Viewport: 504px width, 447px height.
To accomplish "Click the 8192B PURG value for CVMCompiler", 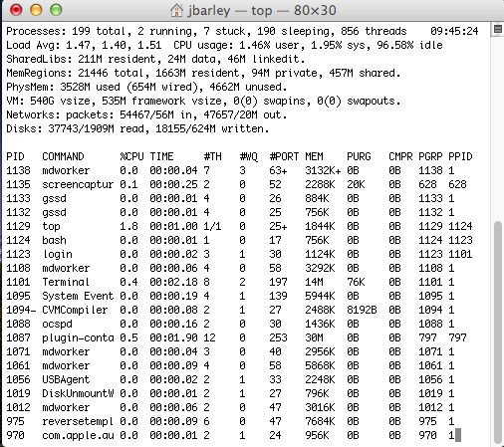I will [362, 310].
